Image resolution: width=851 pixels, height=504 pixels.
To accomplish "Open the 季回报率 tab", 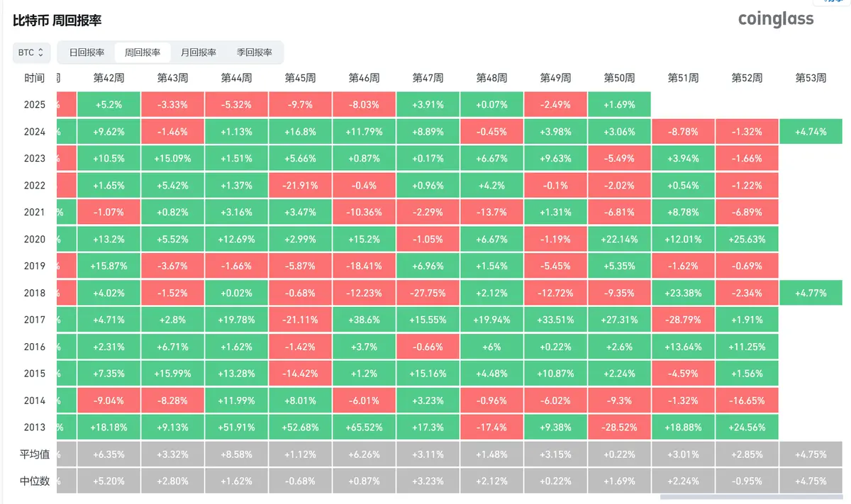I will 255,52.
